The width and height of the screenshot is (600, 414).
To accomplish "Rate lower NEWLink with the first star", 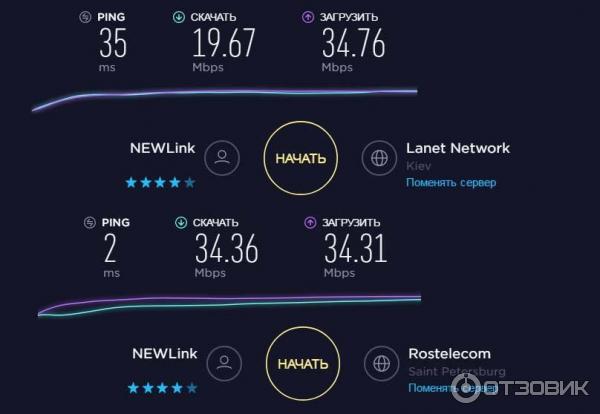I will (133, 388).
